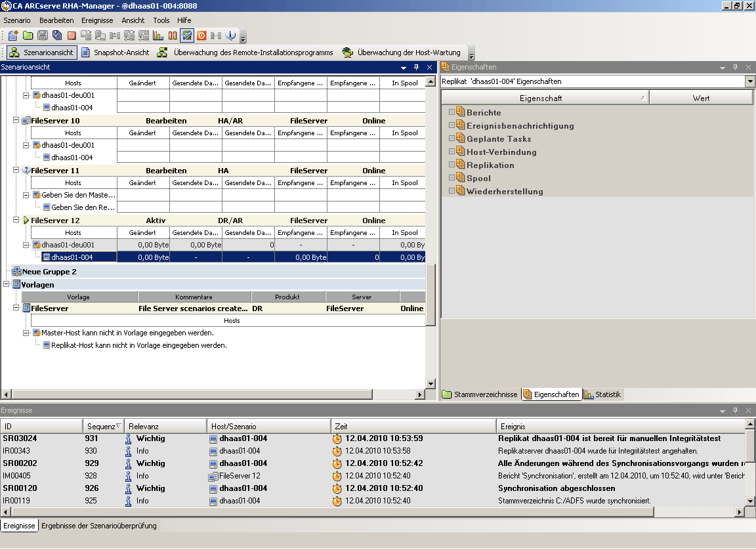This screenshot has width=756, height=550.
Task: Click the New scenario toolbar icon
Action: [x=13, y=35]
